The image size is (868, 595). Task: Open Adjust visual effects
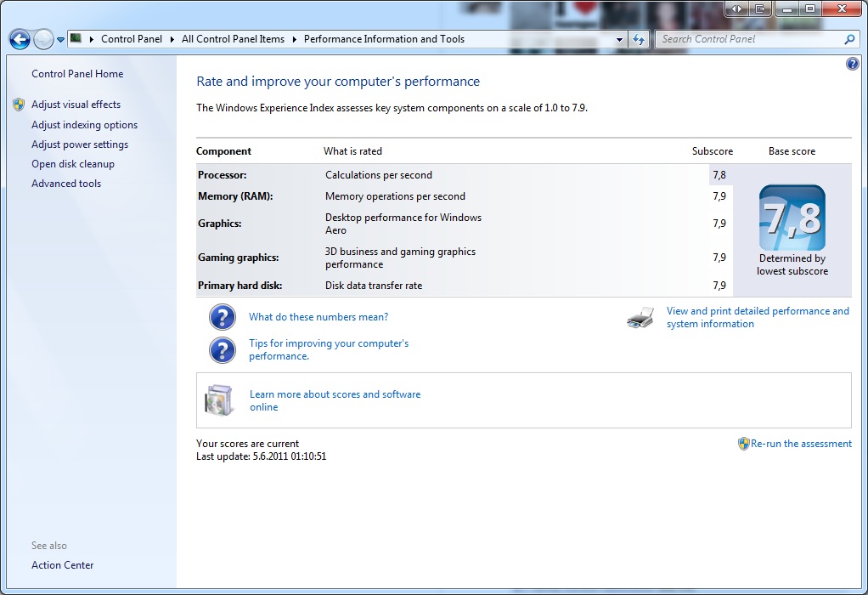click(x=76, y=105)
